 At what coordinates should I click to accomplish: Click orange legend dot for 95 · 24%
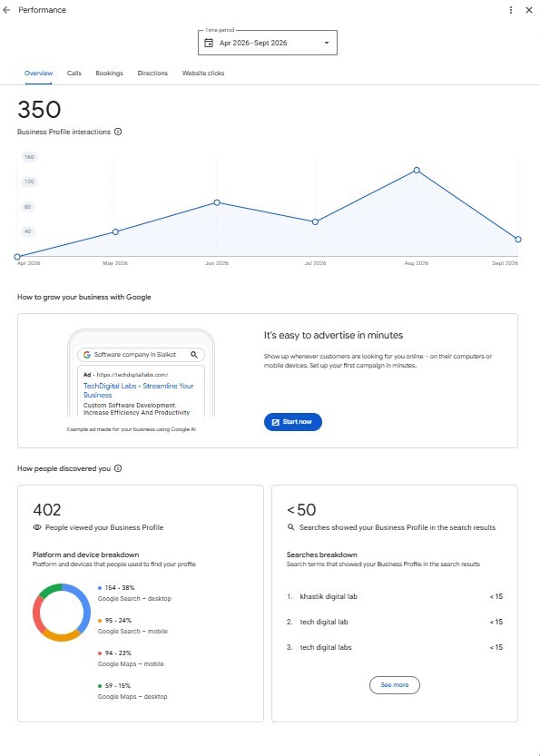[100, 621]
